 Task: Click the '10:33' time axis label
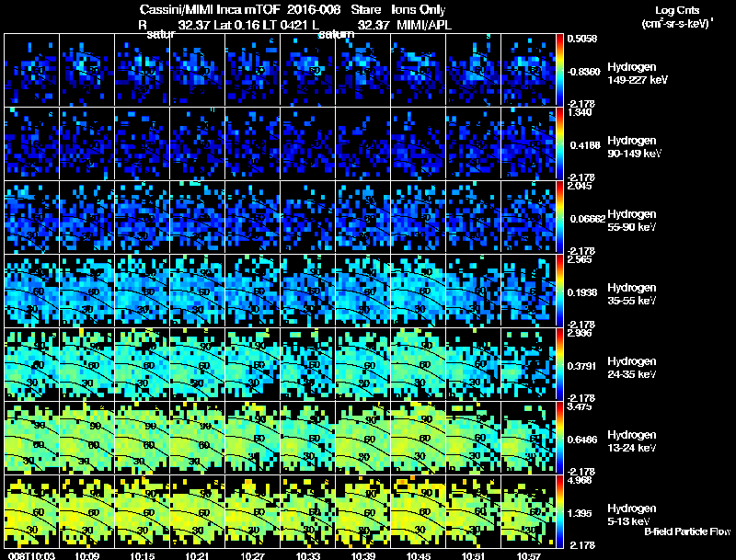click(x=308, y=555)
